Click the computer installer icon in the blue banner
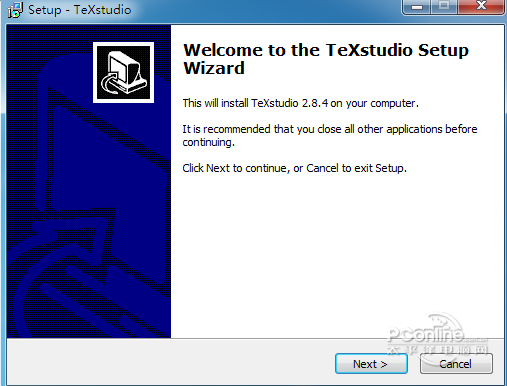The image size is (507, 386). 123,72
